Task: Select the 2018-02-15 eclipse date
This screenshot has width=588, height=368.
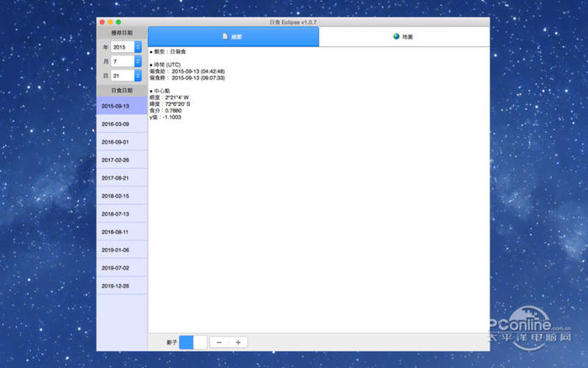Action: pyautogui.click(x=122, y=197)
